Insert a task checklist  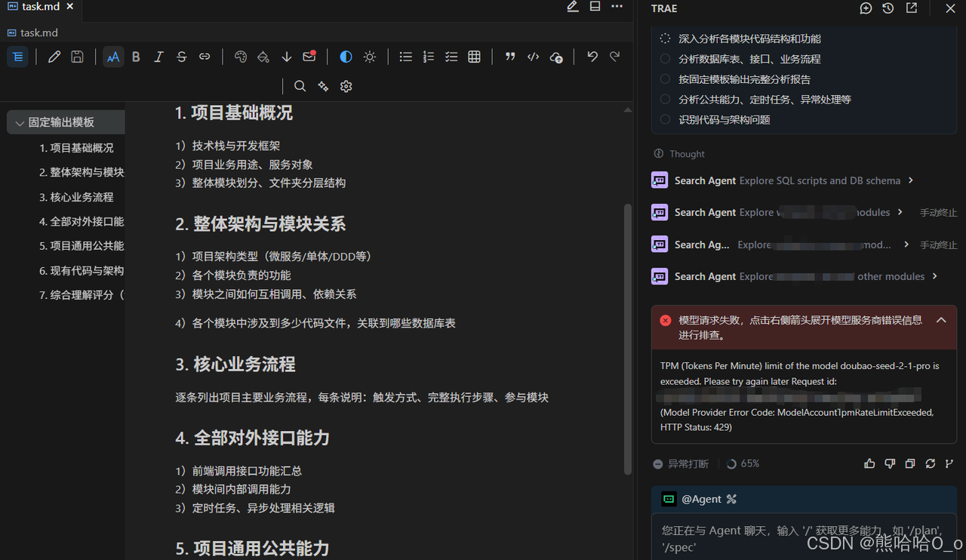coord(451,57)
